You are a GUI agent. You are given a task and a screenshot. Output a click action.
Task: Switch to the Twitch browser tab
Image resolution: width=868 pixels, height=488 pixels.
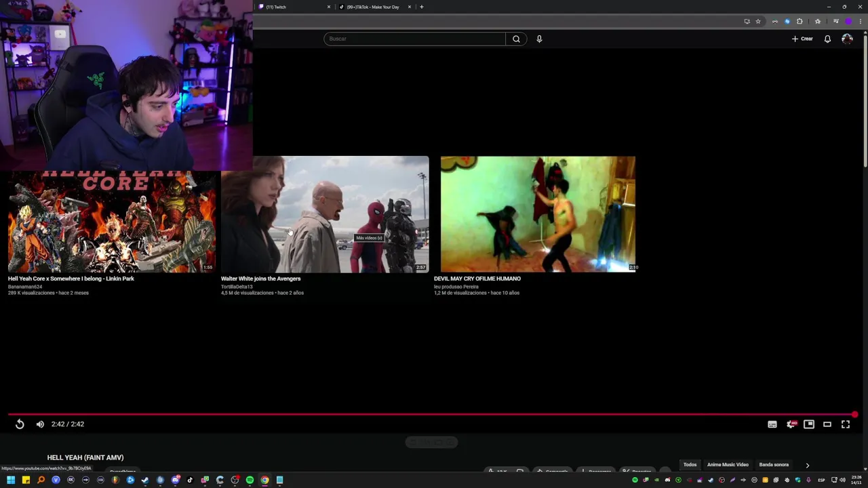click(x=294, y=7)
